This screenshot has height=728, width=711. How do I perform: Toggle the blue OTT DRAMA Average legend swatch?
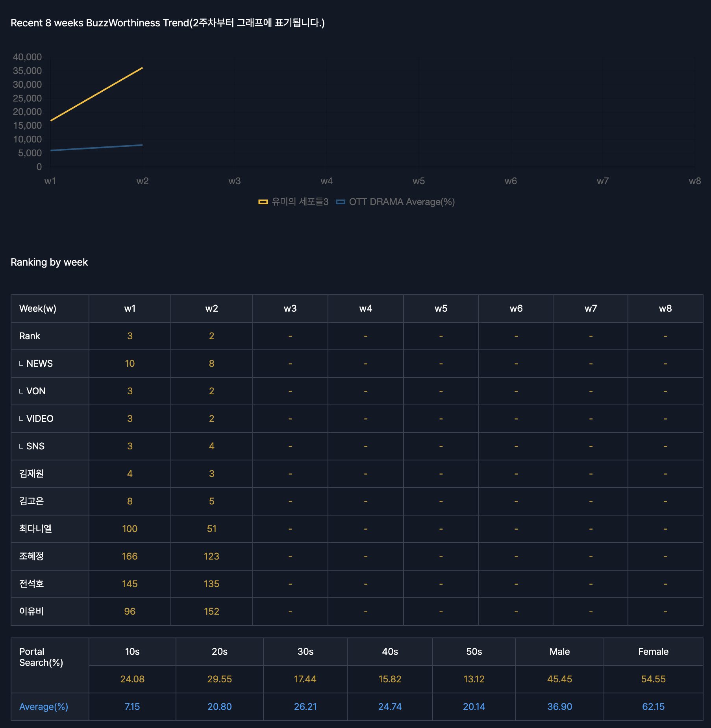click(x=340, y=202)
